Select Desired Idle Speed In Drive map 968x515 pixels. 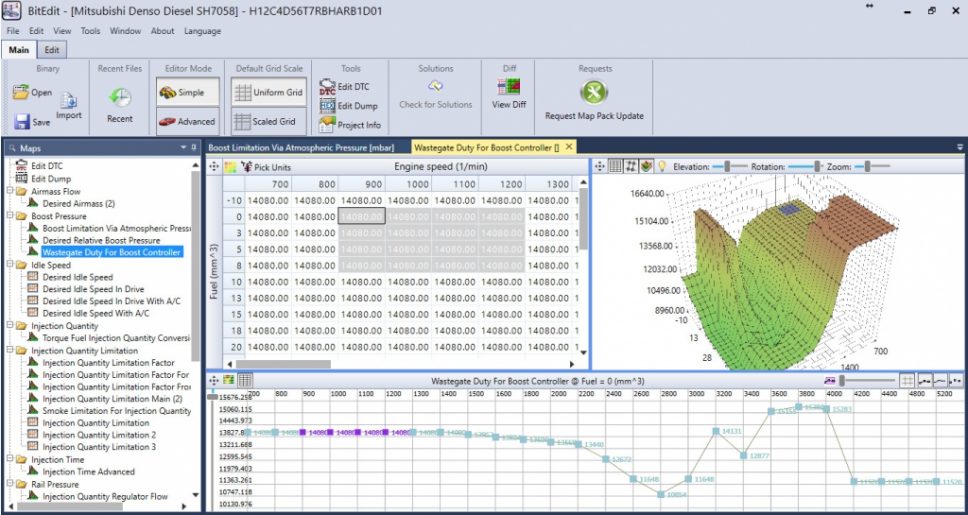click(x=93, y=290)
